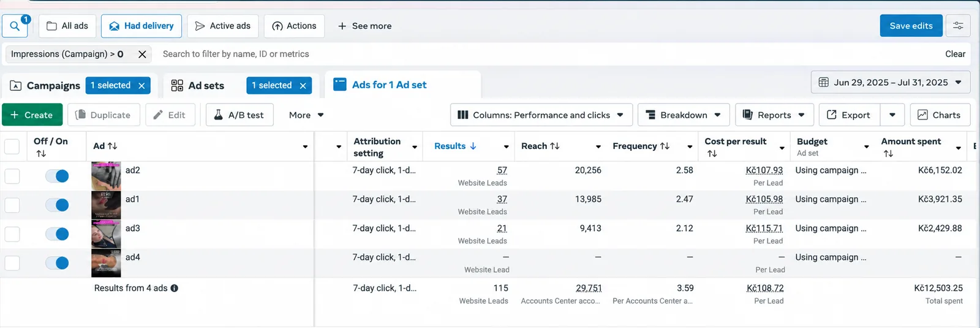This screenshot has width=980, height=328.
Task: Click the search magnifier icon
Action: click(15, 26)
